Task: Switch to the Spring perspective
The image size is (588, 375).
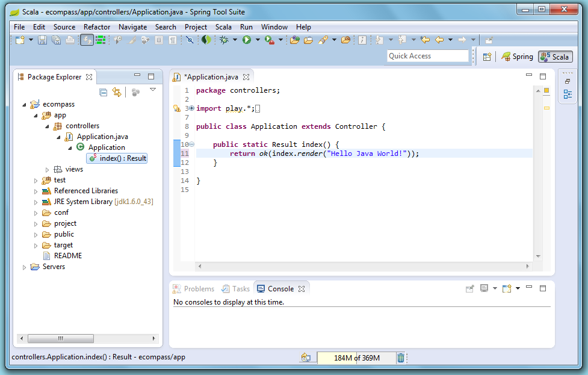Action: [x=518, y=57]
